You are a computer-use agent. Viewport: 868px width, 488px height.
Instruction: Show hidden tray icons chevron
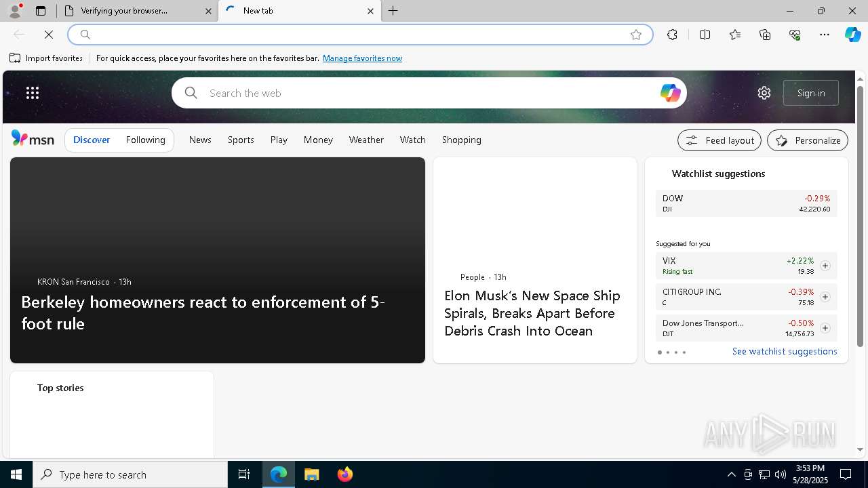pyautogui.click(x=731, y=474)
